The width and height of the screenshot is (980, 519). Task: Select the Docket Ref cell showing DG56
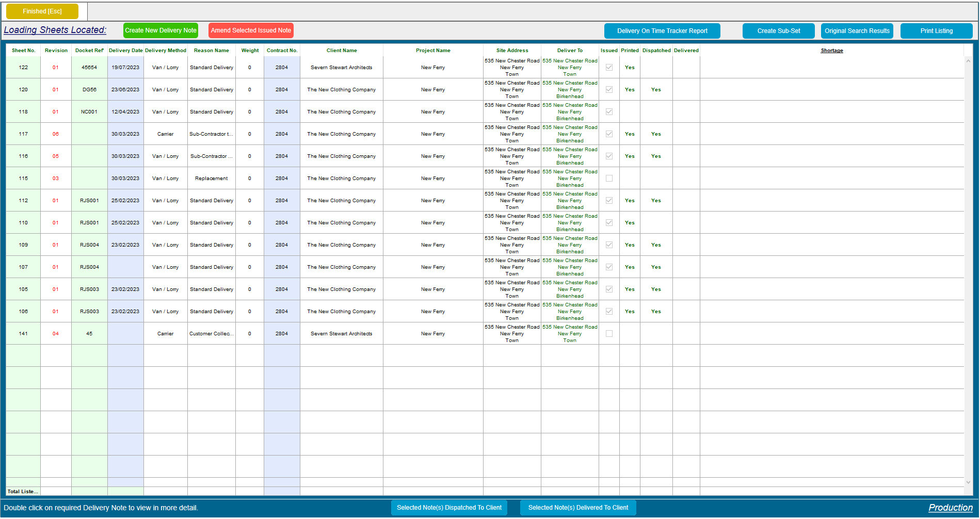click(x=89, y=89)
